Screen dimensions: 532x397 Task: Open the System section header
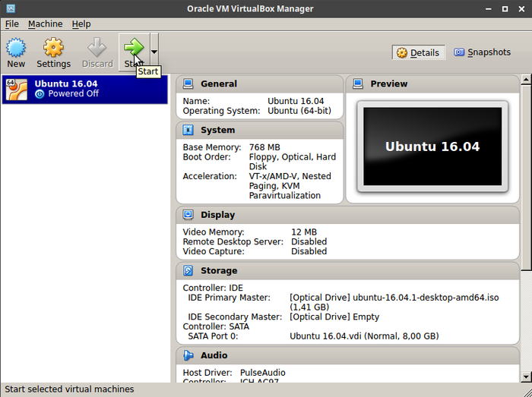coord(260,130)
